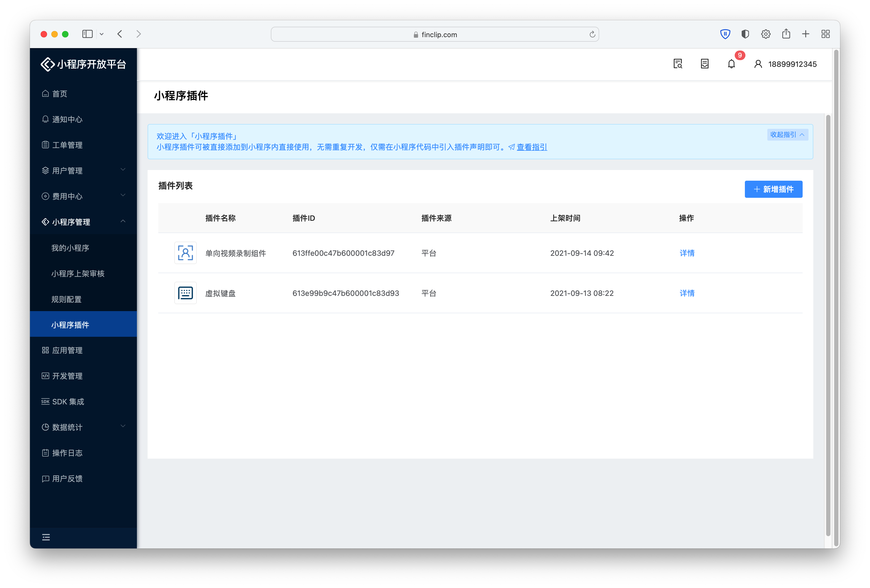Click the video recording plugin icon
The height and width of the screenshot is (588, 870).
[x=185, y=253]
